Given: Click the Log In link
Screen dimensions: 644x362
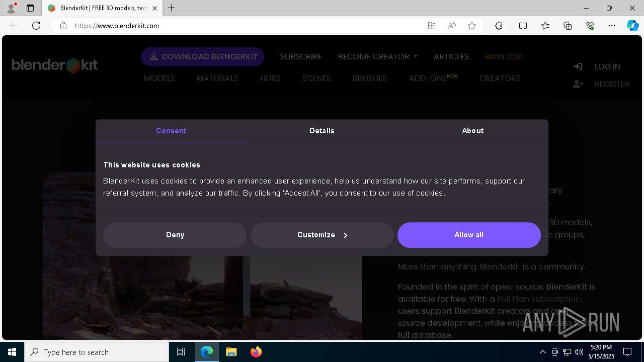Looking at the screenshot, I should point(607,66).
